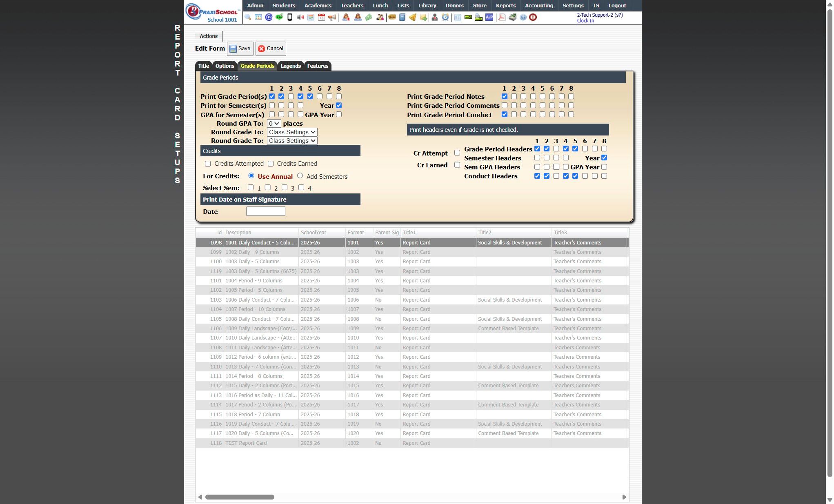Open the Academics menu
834x504 pixels.
318,5
